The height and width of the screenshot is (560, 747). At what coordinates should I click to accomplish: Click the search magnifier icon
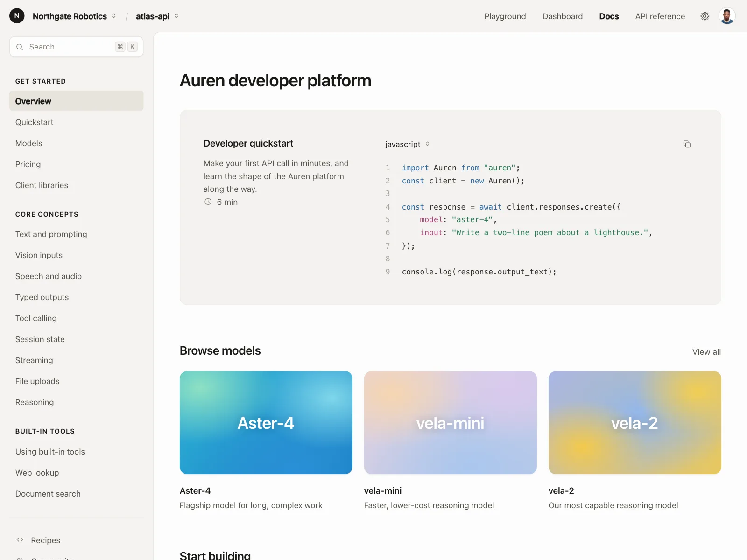(x=20, y=47)
